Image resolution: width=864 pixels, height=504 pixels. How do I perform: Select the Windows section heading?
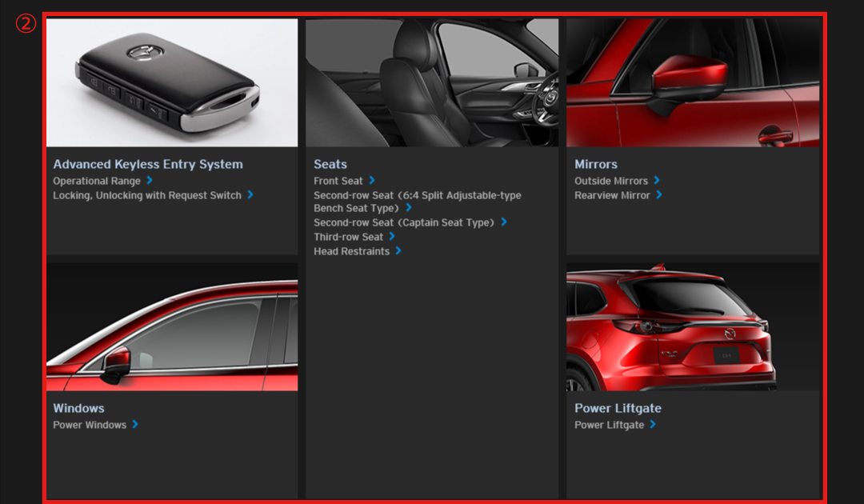pyautogui.click(x=79, y=408)
